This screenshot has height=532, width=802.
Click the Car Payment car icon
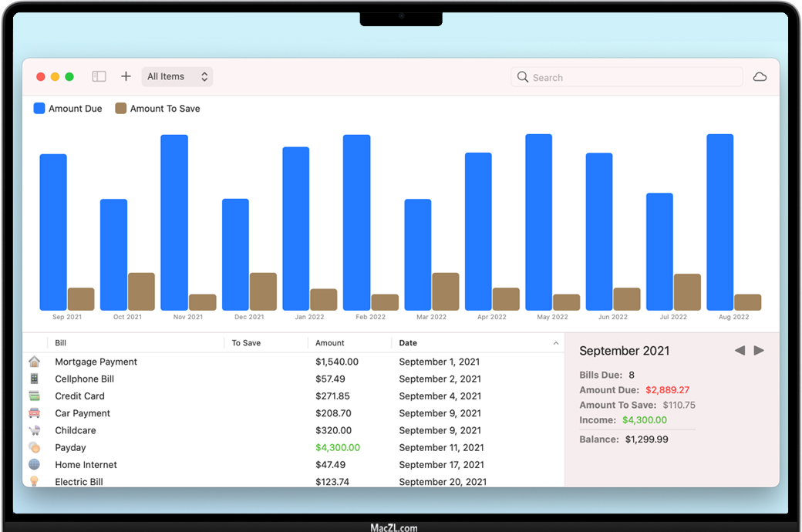click(x=34, y=413)
